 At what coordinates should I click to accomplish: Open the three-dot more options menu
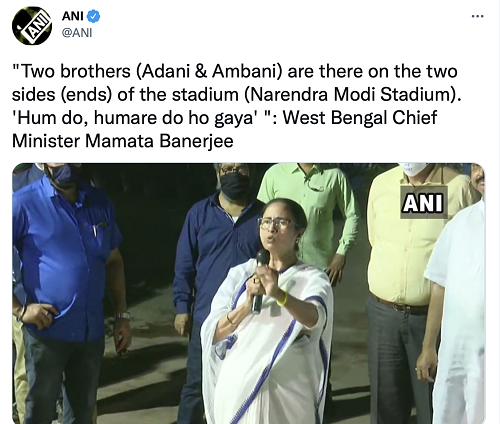click(477, 16)
